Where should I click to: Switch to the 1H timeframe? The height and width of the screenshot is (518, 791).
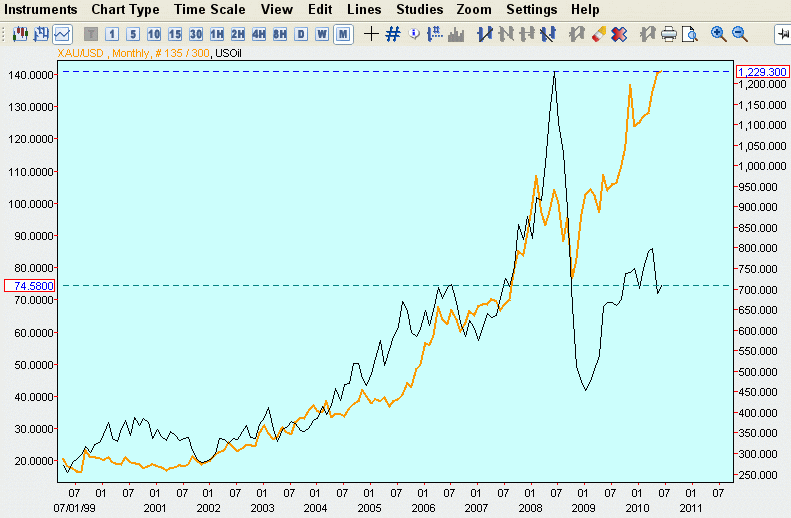[217, 34]
